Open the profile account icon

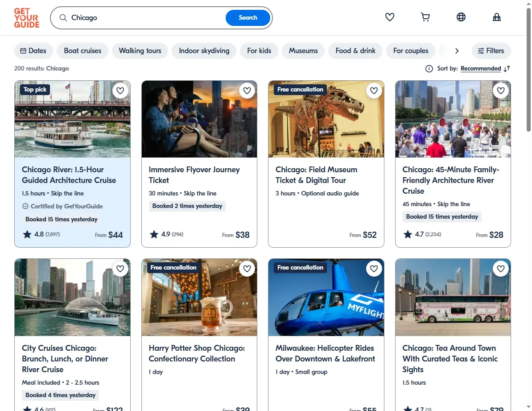click(x=496, y=17)
